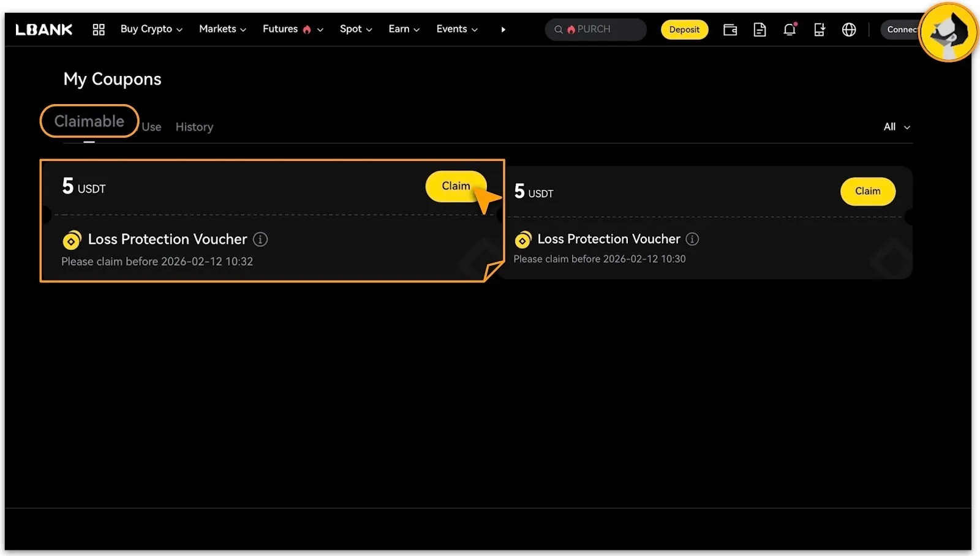Click the LBANK logo
Screen dimensions: 980x556
point(44,29)
